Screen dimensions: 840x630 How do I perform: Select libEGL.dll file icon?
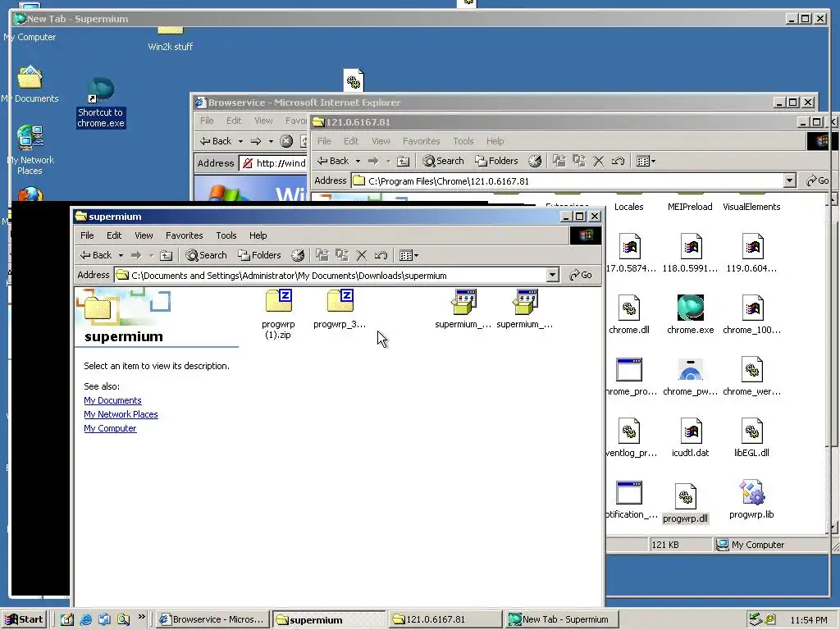(x=751, y=438)
